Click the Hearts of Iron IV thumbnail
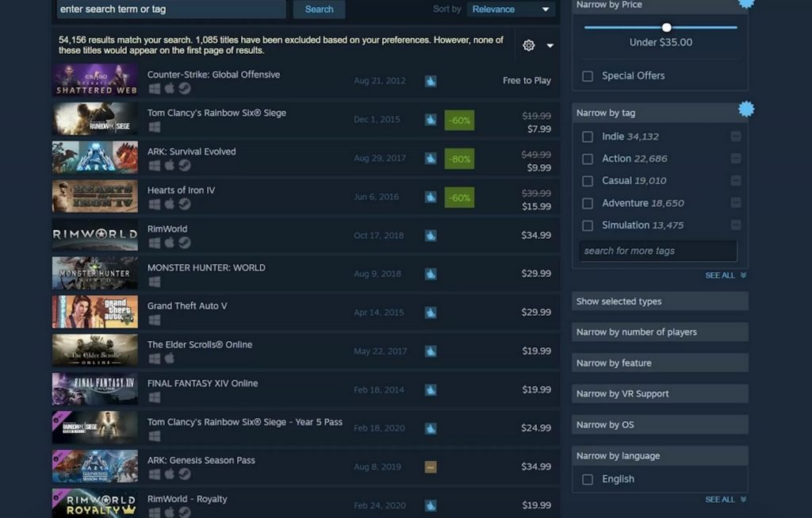The width and height of the screenshot is (812, 518). point(95,196)
